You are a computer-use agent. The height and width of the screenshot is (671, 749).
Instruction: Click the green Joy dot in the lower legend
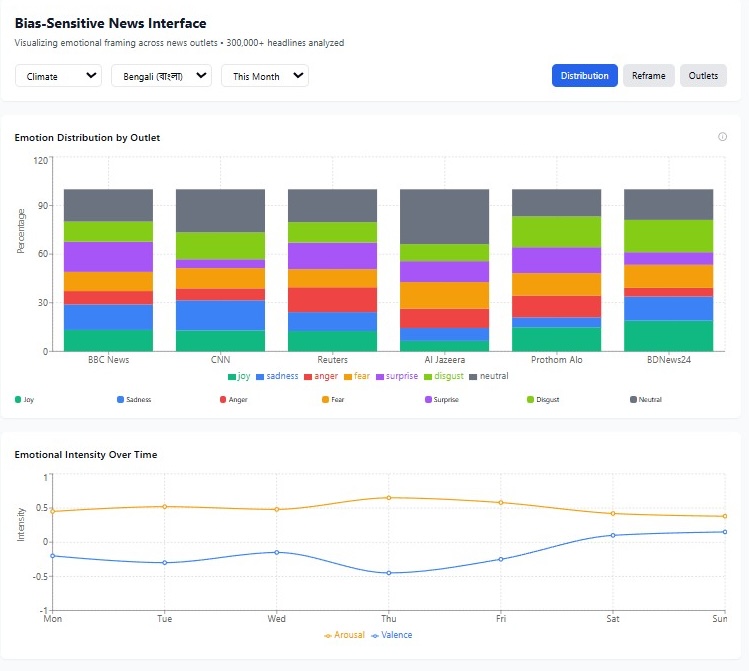tap(18, 399)
